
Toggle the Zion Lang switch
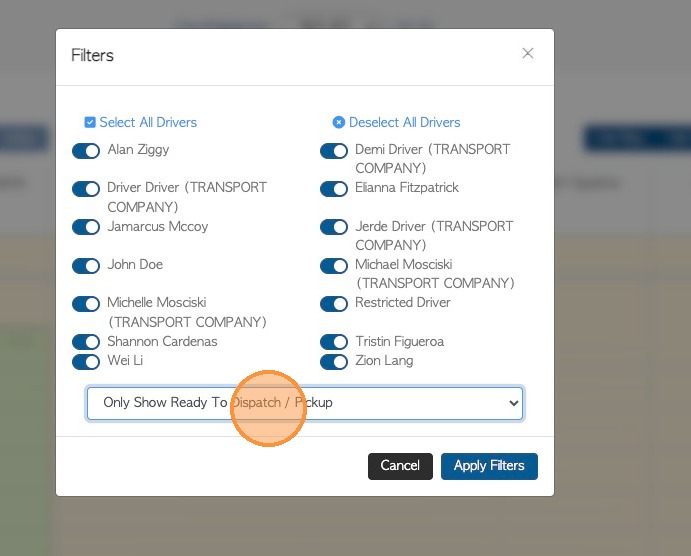(334, 361)
